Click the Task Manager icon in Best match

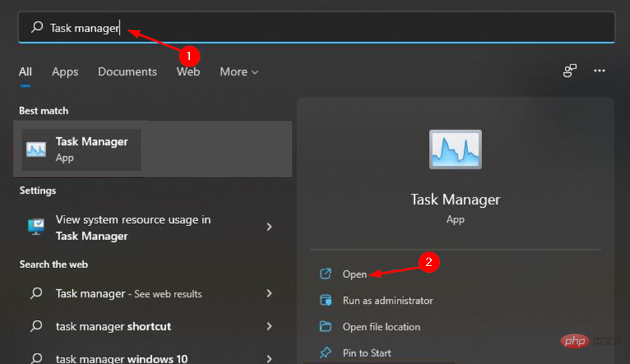(36, 149)
